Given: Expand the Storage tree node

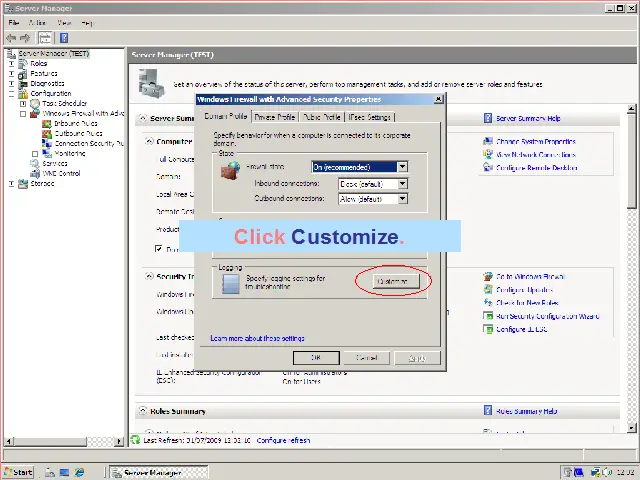Looking at the screenshot, I should point(11,184).
